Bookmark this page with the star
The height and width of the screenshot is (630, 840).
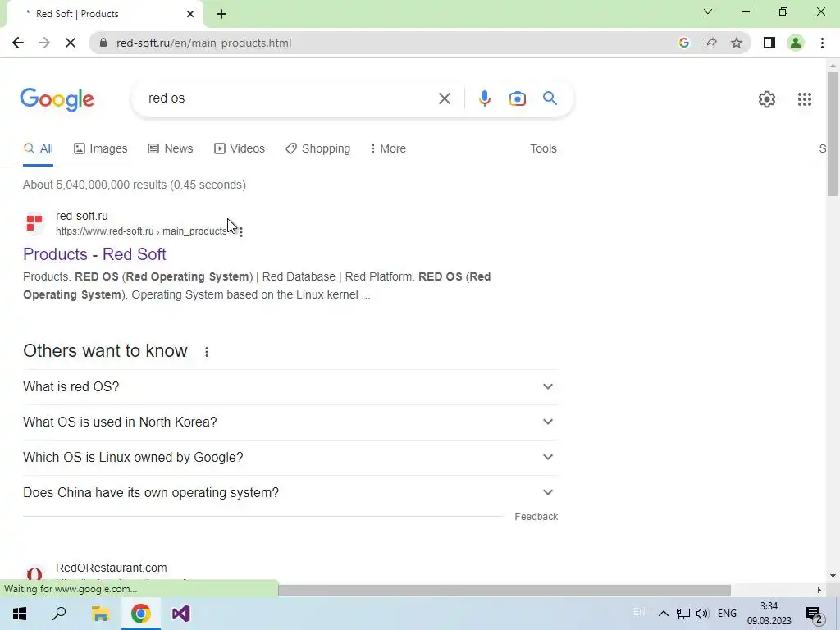pos(737,43)
